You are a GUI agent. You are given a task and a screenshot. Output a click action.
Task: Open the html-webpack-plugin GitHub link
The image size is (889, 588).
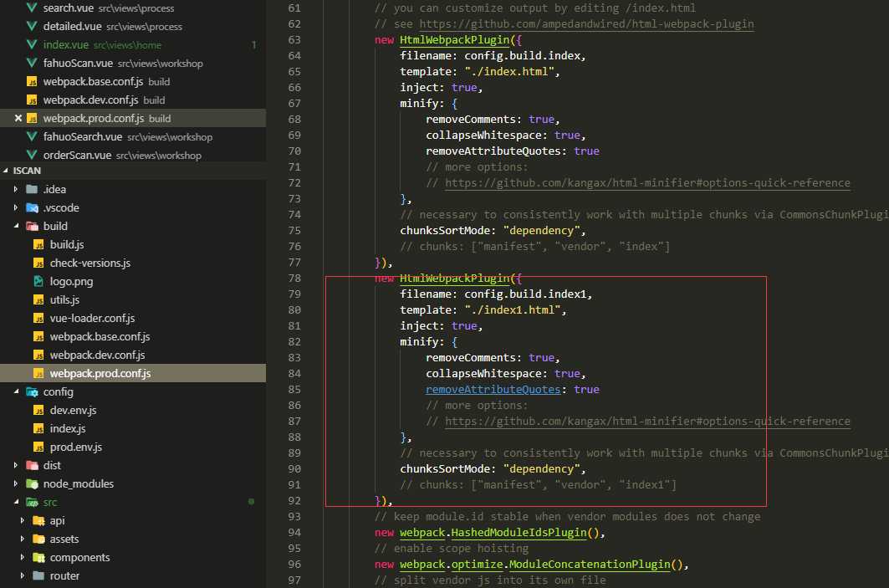(x=586, y=23)
